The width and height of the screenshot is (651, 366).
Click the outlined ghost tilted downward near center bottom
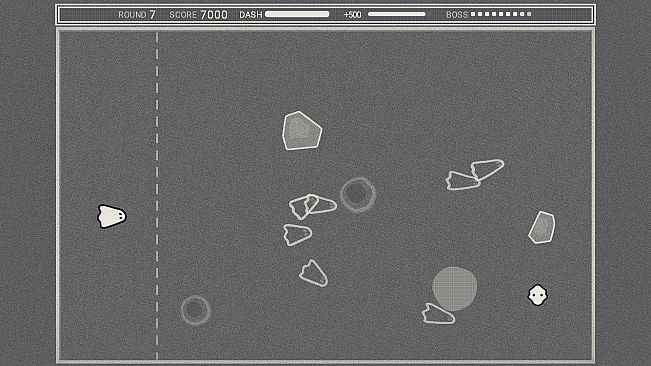313,273
